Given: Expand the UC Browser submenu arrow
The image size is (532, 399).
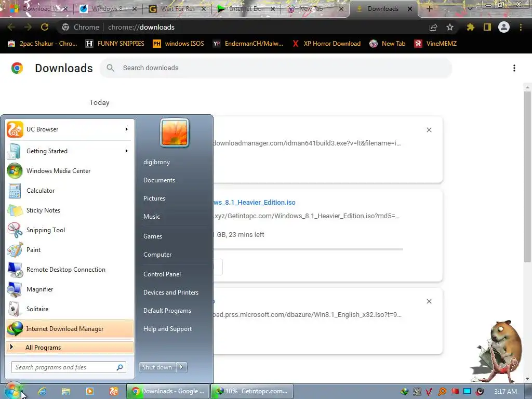Looking at the screenshot, I should [127, 129].
